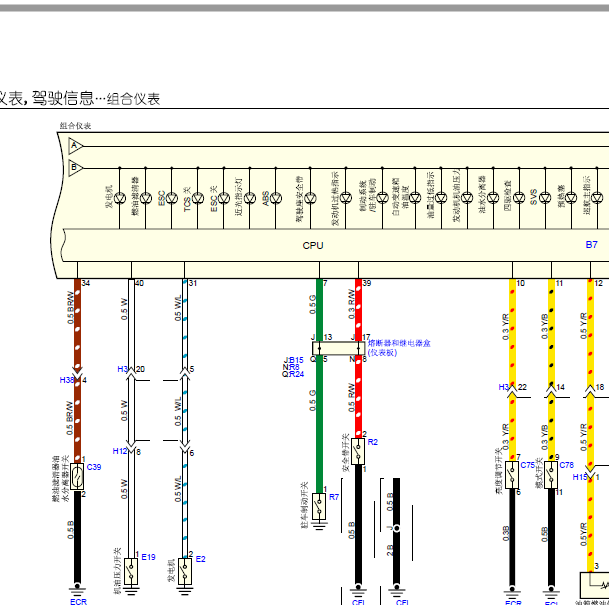The image size is (609, 605).
Task: Click the 油量过低指示 lamp symbol
Action: pyautogui.click(x=441, y=198)
